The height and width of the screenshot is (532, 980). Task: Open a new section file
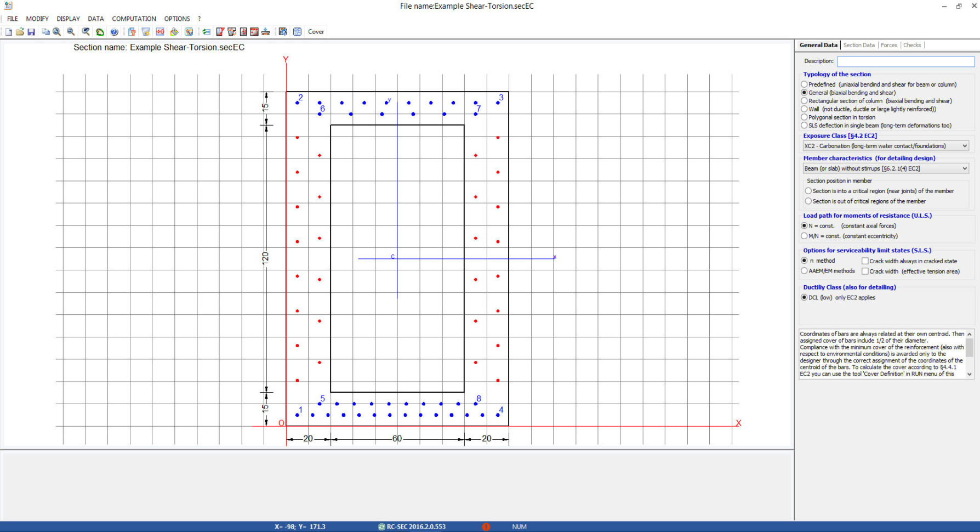pyautogui.click(x=8, y=31)
